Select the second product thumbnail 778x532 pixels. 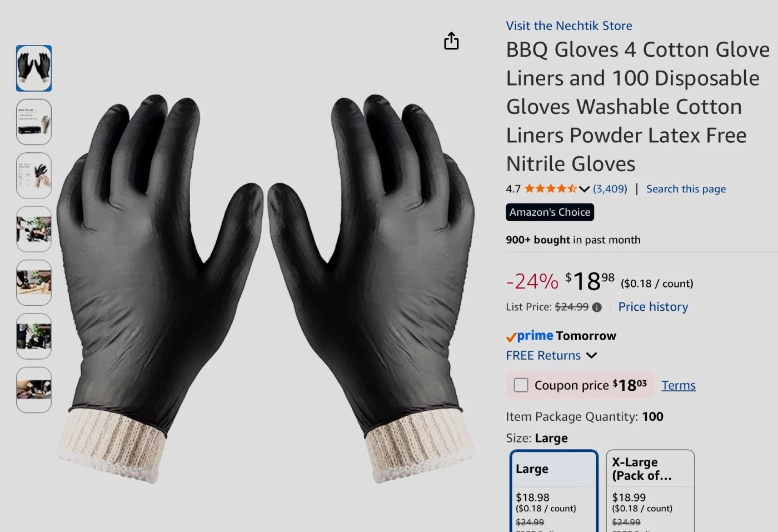point(34,122)
